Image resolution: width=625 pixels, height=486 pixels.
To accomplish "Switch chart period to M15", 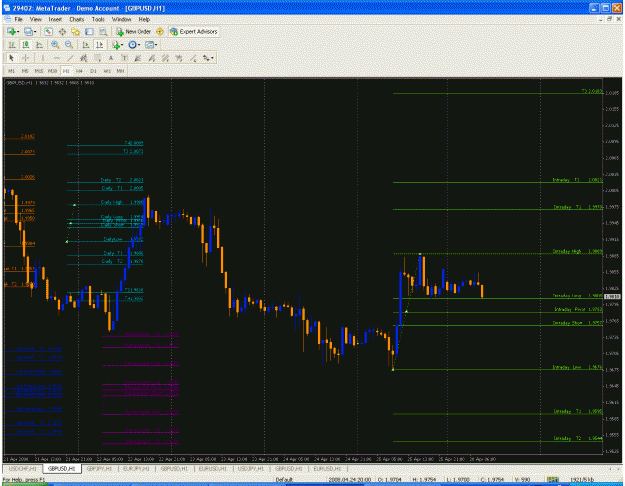I will (x=39, y=71).
